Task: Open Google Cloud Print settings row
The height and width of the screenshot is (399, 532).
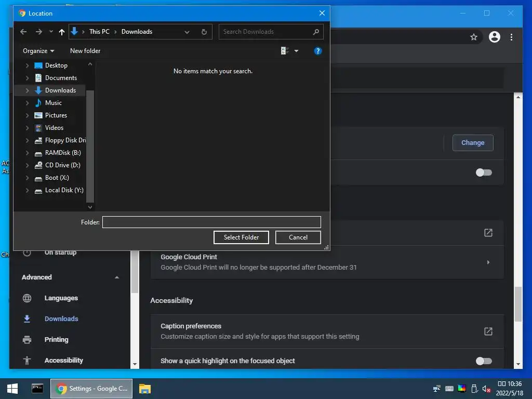Action: click(x=327, y=262)
